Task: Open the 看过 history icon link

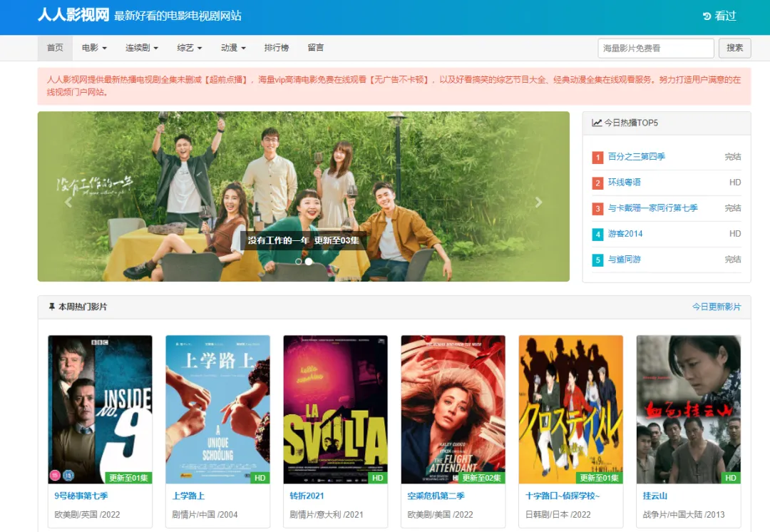Action: (719, 16)
